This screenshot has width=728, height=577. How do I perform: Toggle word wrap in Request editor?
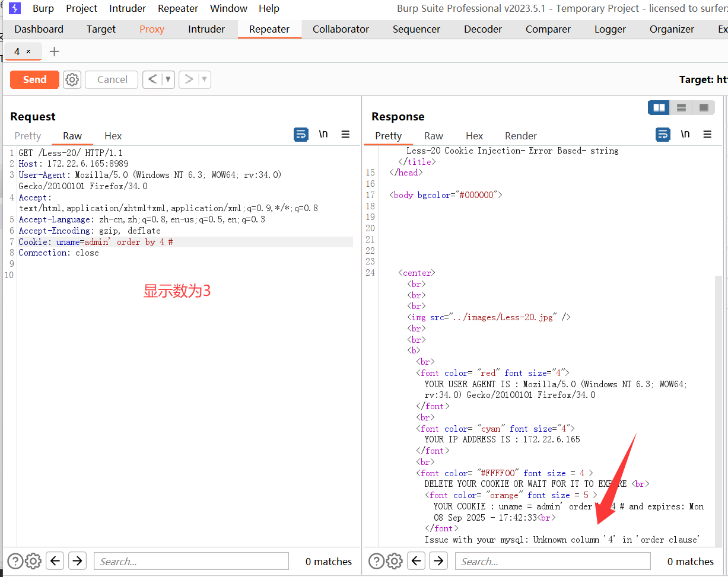coord(301,135)
